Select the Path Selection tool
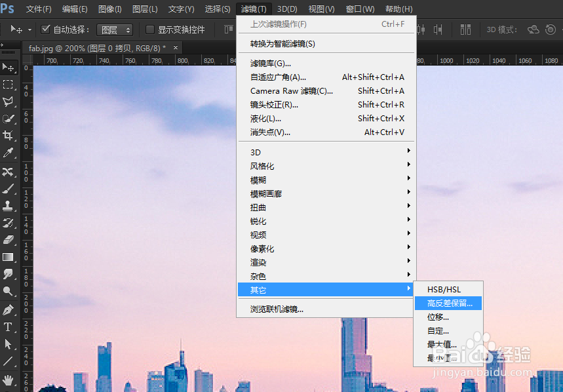 point(8,344)
